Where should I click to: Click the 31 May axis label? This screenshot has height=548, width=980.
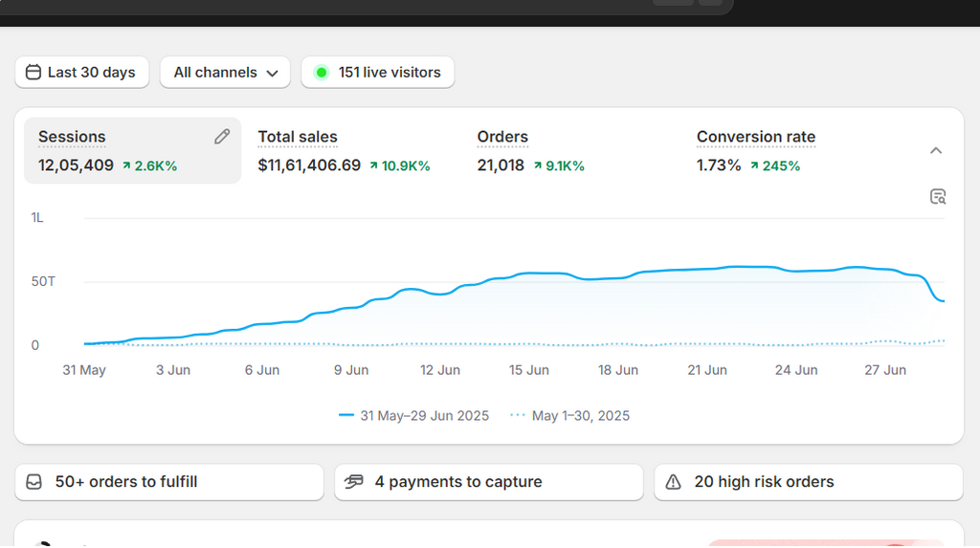(84, 370)
